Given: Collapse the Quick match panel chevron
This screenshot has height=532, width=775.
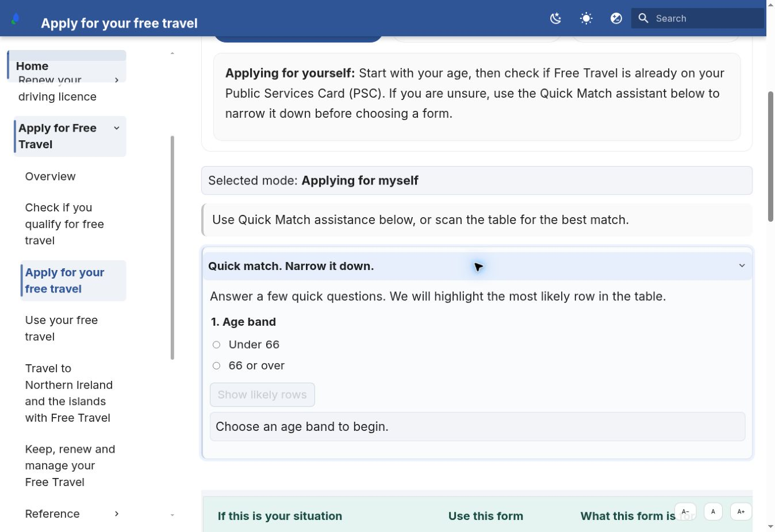Looking at the screenshot, I should pos(742,265).
